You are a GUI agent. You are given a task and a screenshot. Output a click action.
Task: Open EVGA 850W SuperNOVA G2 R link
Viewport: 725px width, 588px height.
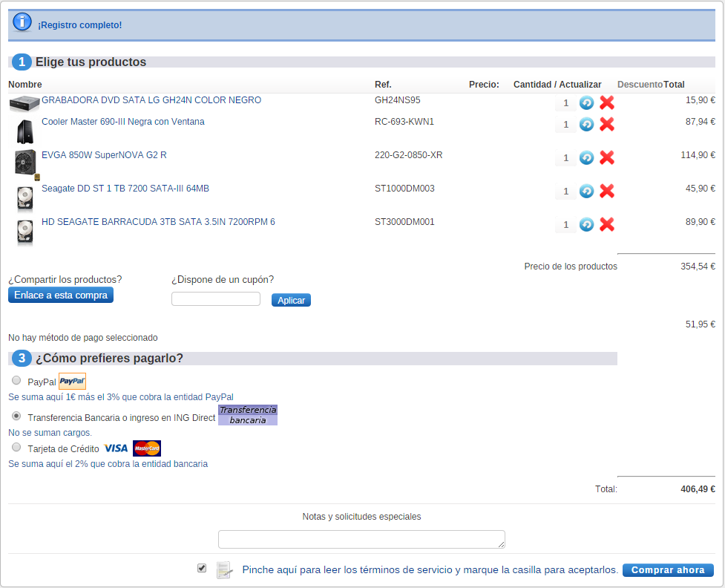coord(104,155)
